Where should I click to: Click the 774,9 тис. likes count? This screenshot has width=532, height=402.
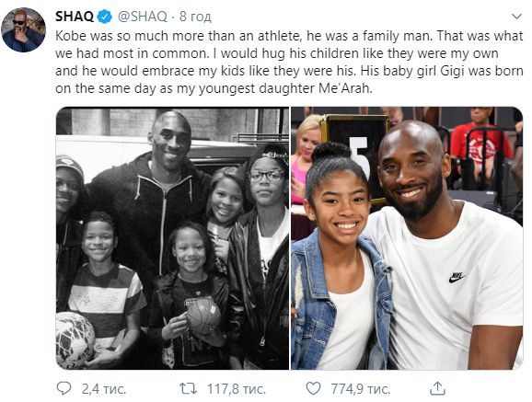tap(360, 389)
